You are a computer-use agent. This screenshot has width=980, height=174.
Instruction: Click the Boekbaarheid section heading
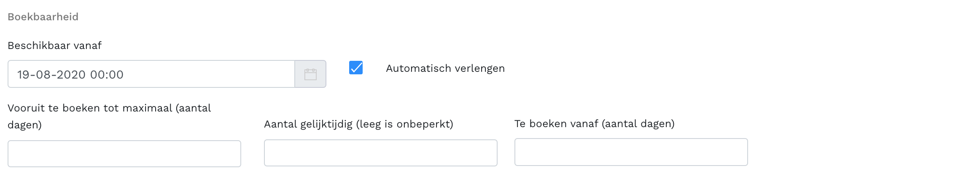point(43,17)
